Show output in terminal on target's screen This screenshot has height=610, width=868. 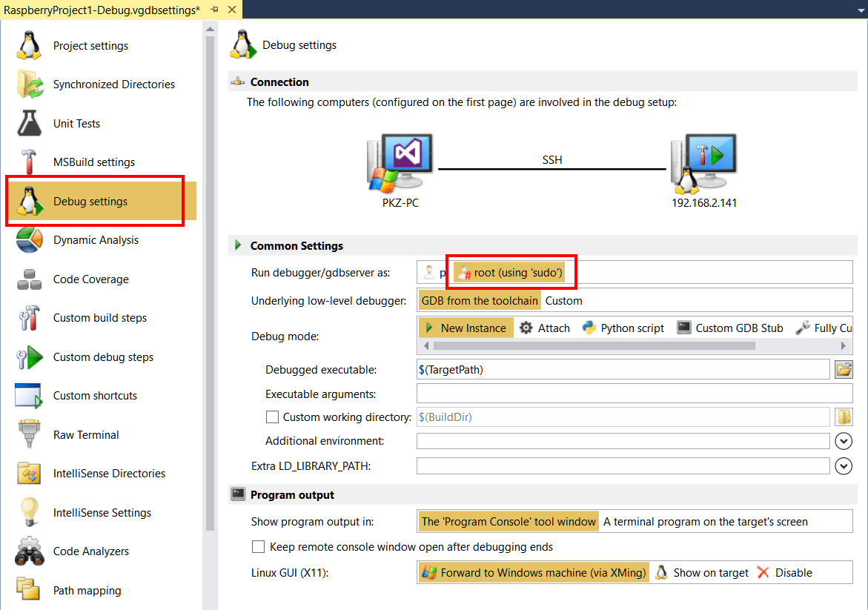(x=705, y=522)
